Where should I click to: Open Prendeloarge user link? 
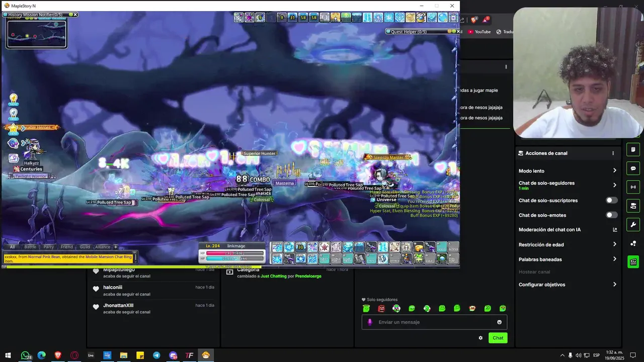pos(308,276)
